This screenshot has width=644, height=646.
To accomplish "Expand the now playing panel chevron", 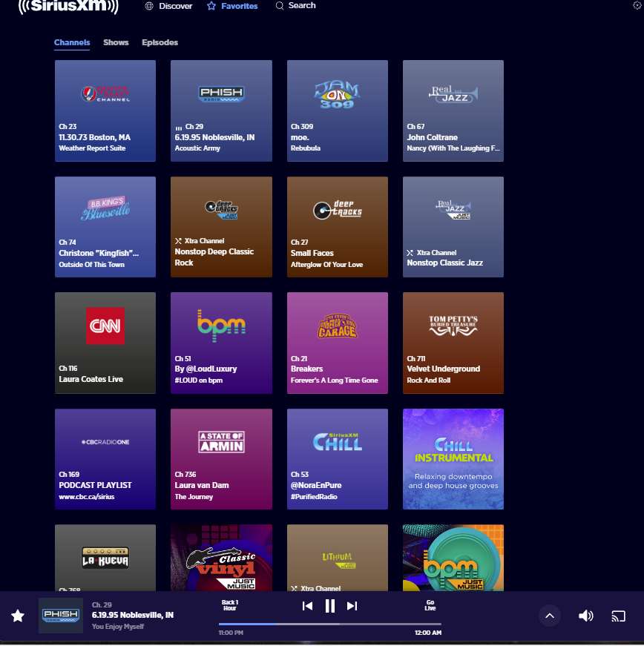I will pyautogui.click(x=549, y=616).
